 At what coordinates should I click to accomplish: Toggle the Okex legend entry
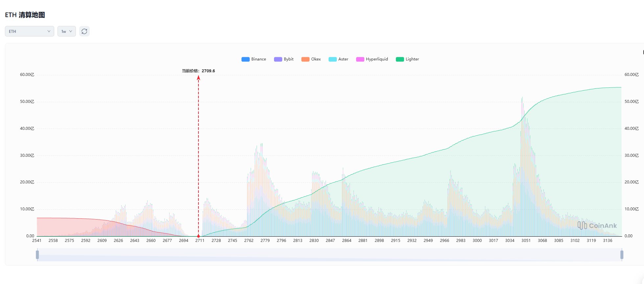[x=311, y=59]
